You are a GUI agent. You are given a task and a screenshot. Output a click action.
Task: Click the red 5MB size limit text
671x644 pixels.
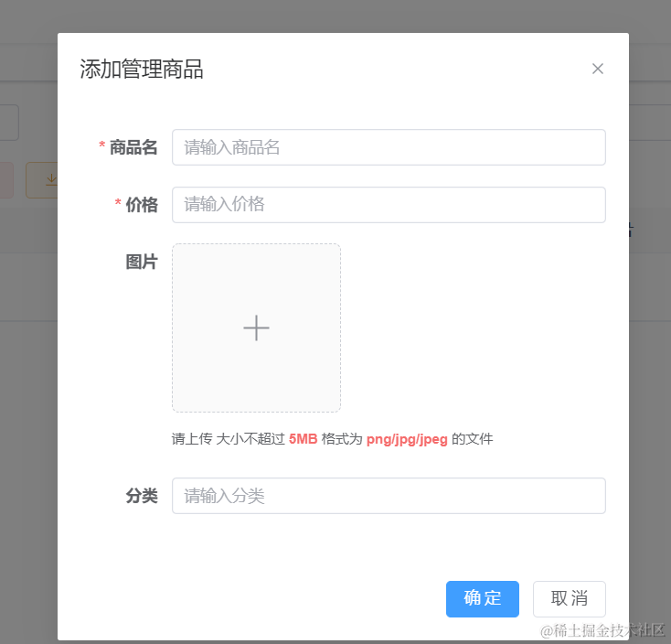[303, 439]
